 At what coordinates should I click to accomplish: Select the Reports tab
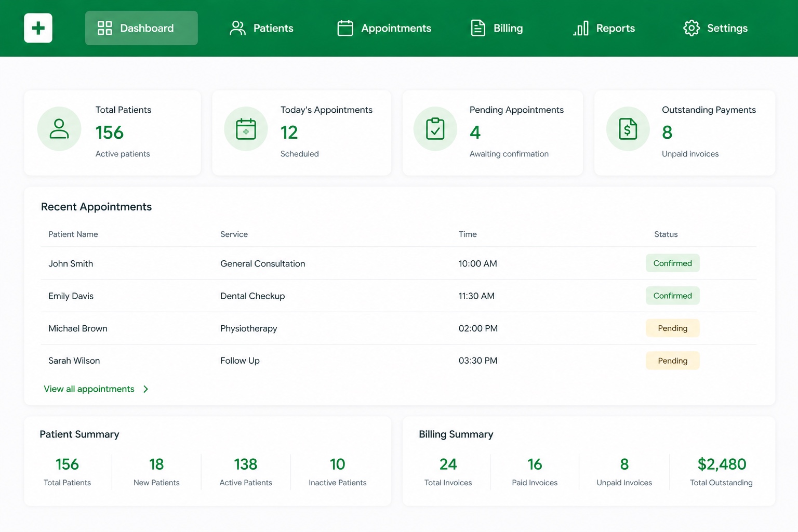point(604,28)
